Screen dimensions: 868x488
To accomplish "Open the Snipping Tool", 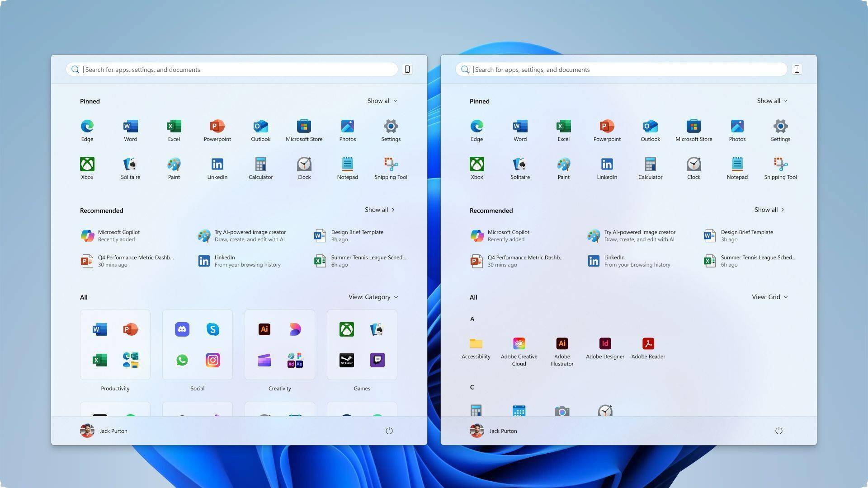I will pyautogui.click(x=391, y=168).
